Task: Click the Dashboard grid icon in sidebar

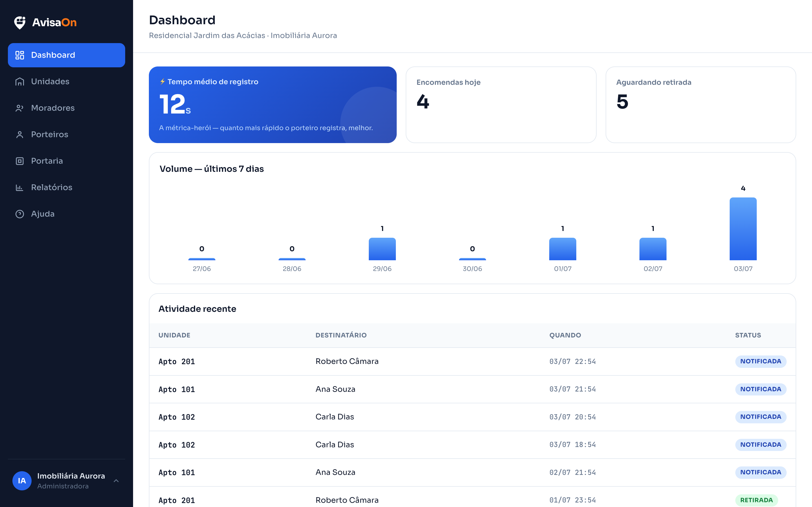Action: click(x=20, y=55)
